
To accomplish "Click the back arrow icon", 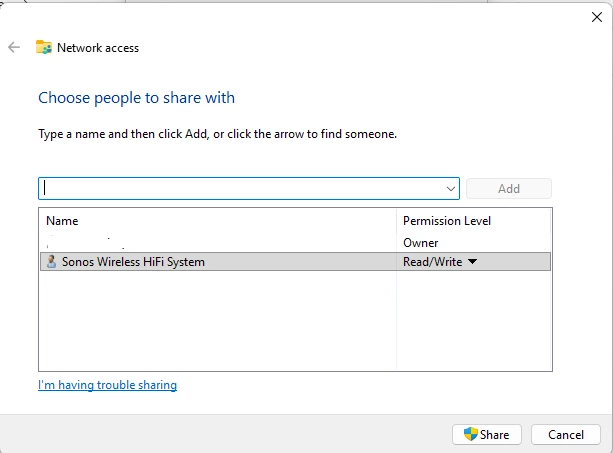I will 14,47.
